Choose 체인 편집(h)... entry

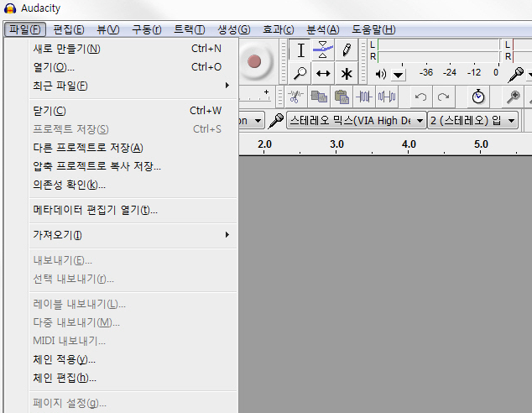coord(133,378)
